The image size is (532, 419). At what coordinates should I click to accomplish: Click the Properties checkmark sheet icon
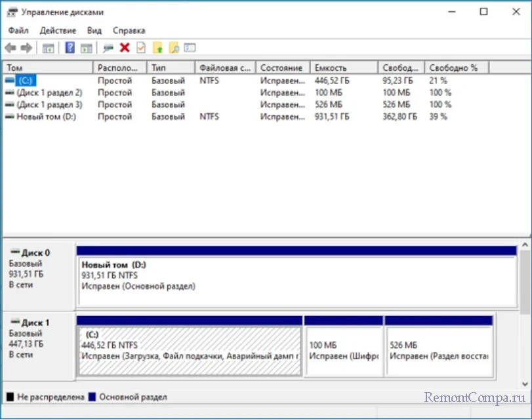[141, 48]
